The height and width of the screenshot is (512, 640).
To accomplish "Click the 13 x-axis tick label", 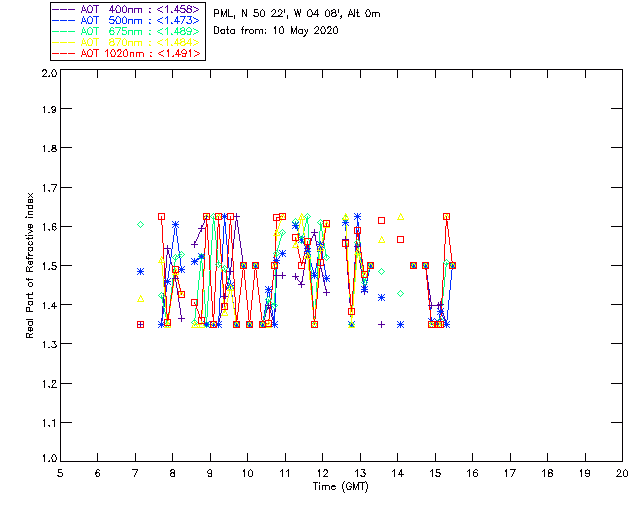I will click(x=360, y=473).
